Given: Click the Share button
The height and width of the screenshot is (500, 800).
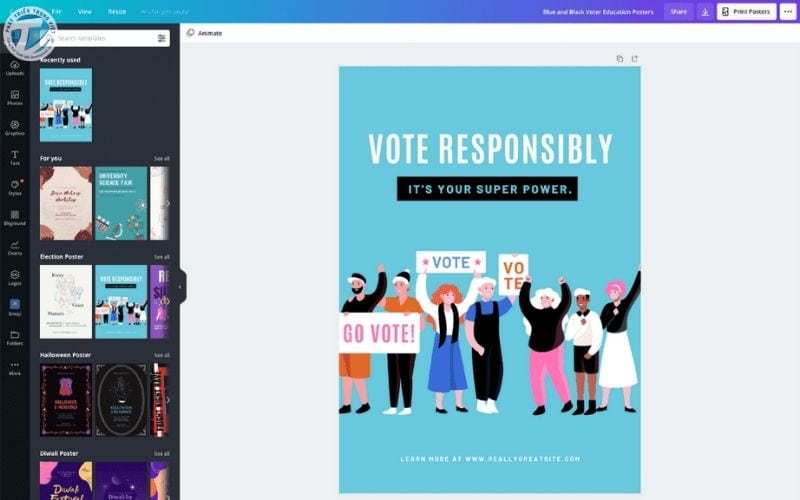Looking at the screenshot, I should [x=679, y=11].
